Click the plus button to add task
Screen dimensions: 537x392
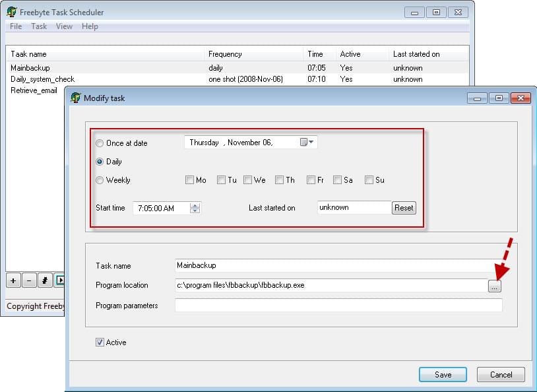13,280
